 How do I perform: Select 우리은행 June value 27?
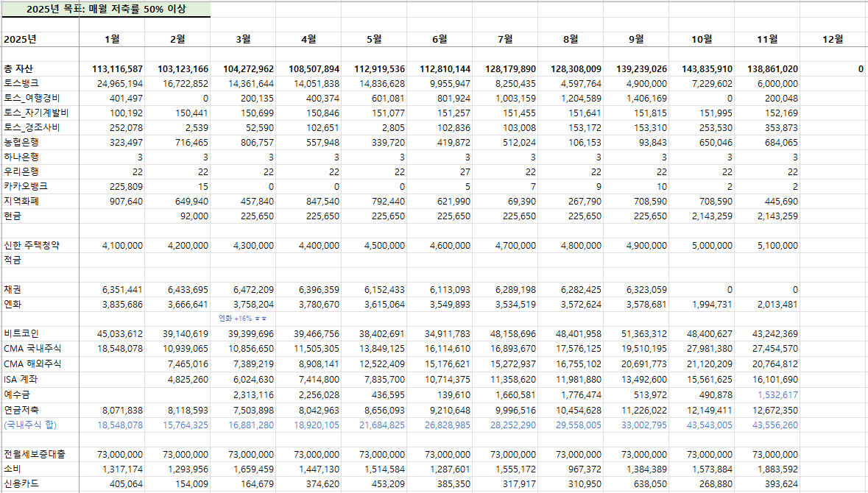465,172
